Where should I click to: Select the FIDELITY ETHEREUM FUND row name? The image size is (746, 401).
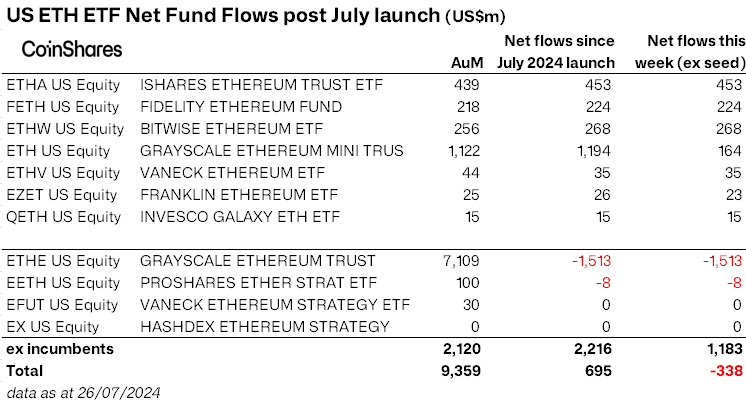(x=242, y=106)
